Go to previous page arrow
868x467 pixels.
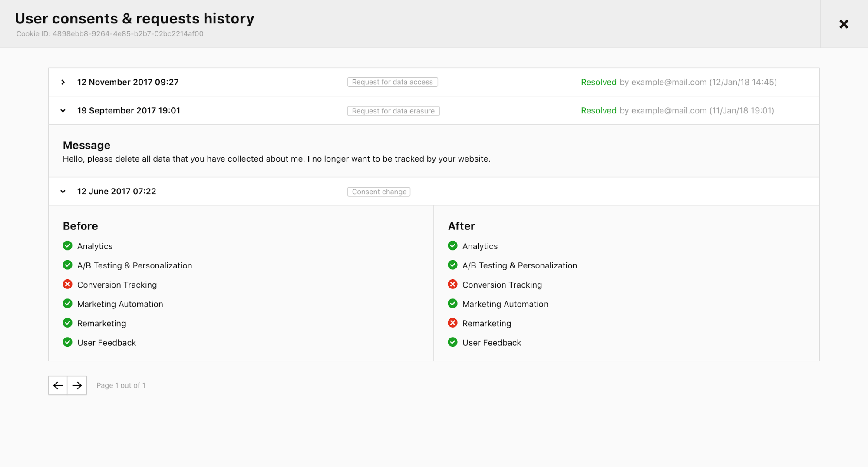[58, 385]
